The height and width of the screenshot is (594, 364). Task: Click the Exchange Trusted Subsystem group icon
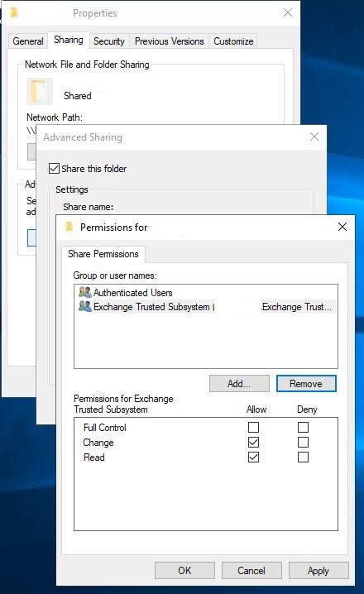85,306
